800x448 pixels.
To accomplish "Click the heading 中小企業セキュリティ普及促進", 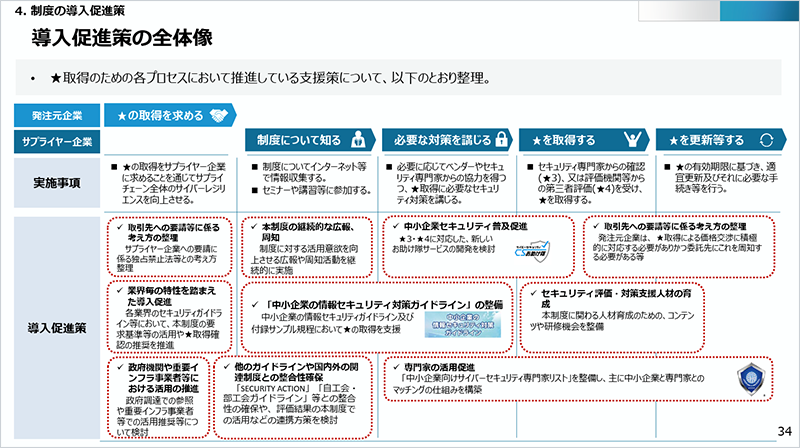I will (465, 226).
